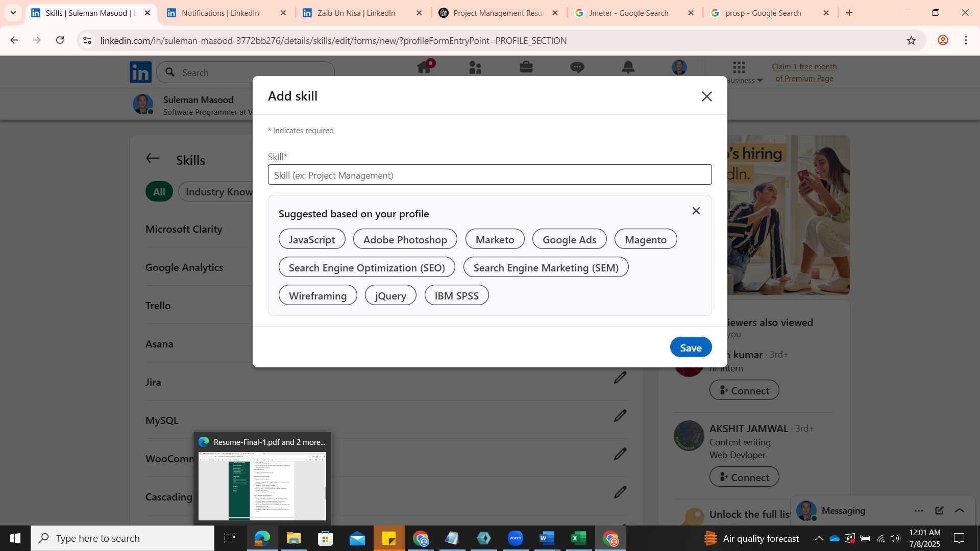Viewport: 980px width, 551px height.
Task: Select the All skills filter
Action: (x=159, y=192)
